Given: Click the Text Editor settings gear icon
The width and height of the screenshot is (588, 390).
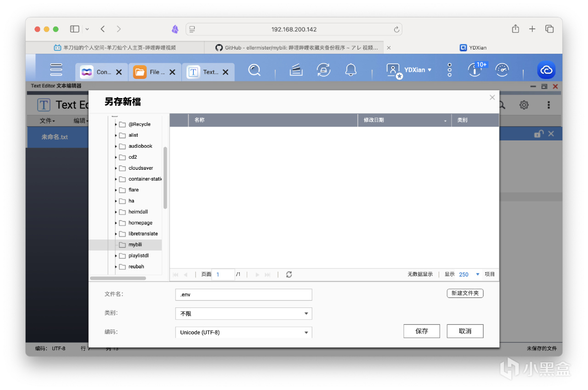Looking at the screenshot, I should [x=524, y=105].
